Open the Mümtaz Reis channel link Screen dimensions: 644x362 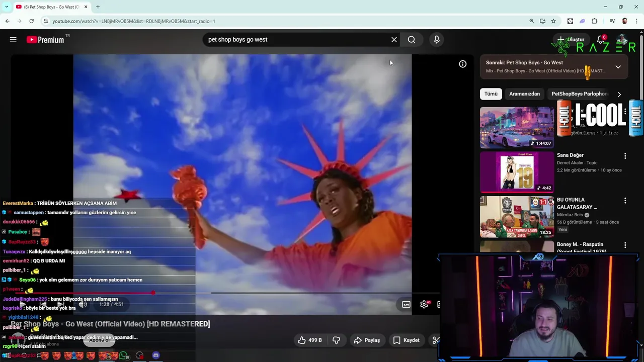click(570, 215)
